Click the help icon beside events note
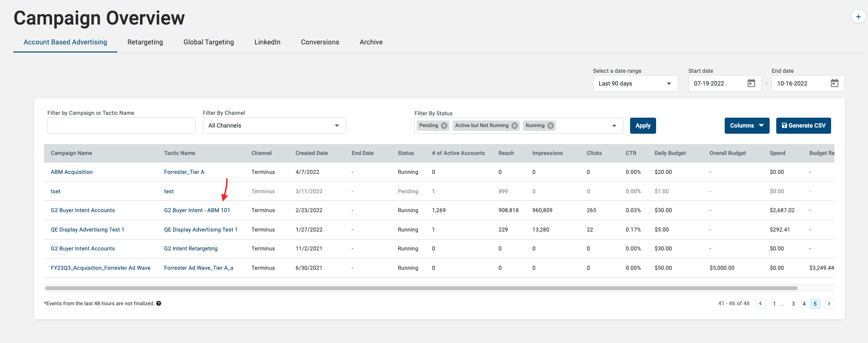This screenshot has width=868, height=343. [x=159, y=303]
